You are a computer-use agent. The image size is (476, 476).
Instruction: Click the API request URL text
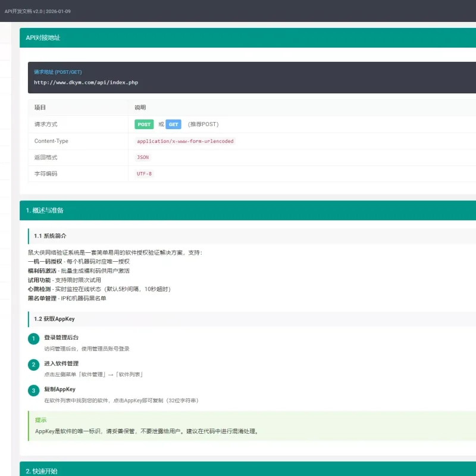tap(86, 82)
